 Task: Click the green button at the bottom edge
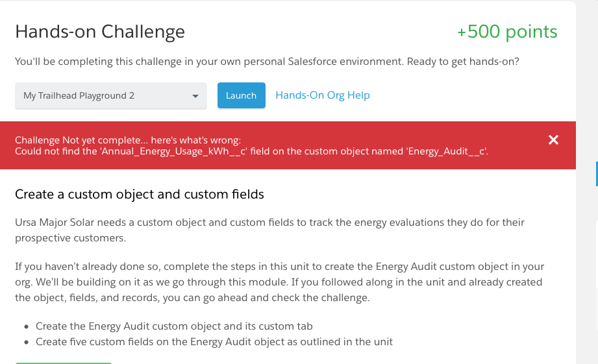pyautogui.click(x=64, y=362)
